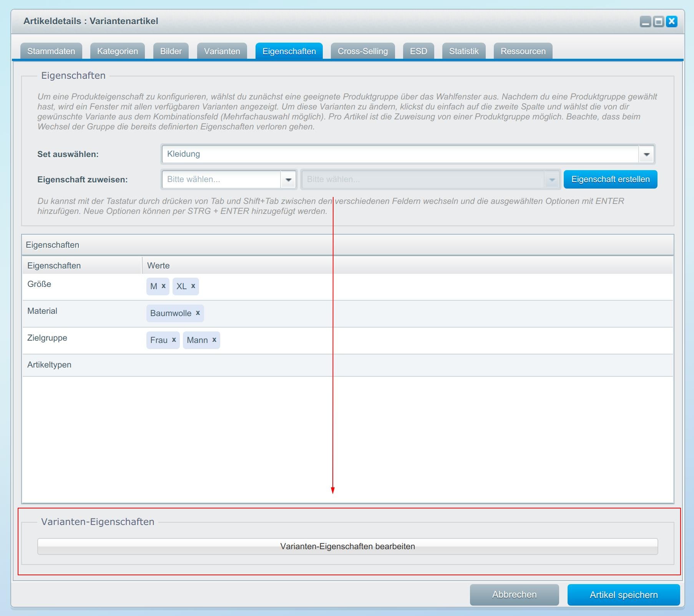Image resolution: width=694 pixels, height=616 pixels.
Task: Close the Artikeldetails window
Action: [671, 22]
